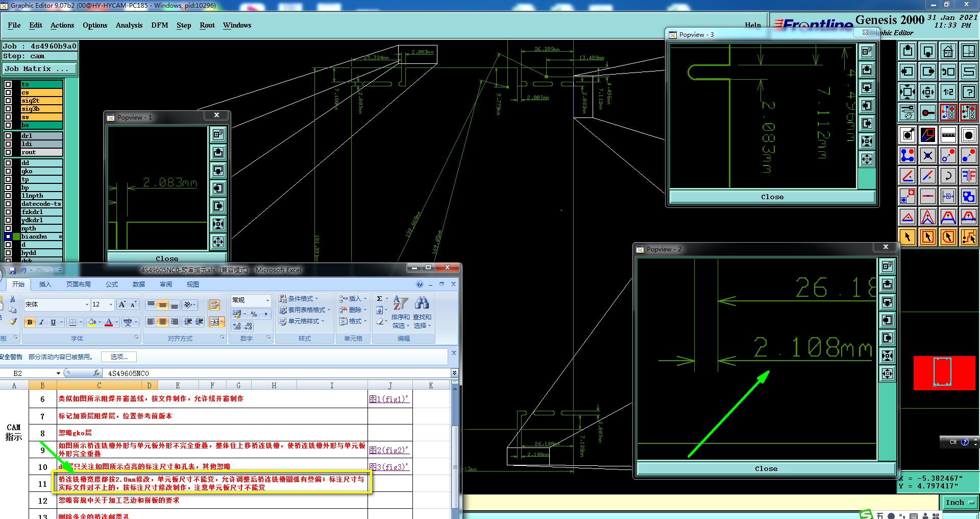Image resolution: width=980 pixels, height=519 pixels.
Task: Toggle the rout layer checkbox
Action: tap(8, 152)
